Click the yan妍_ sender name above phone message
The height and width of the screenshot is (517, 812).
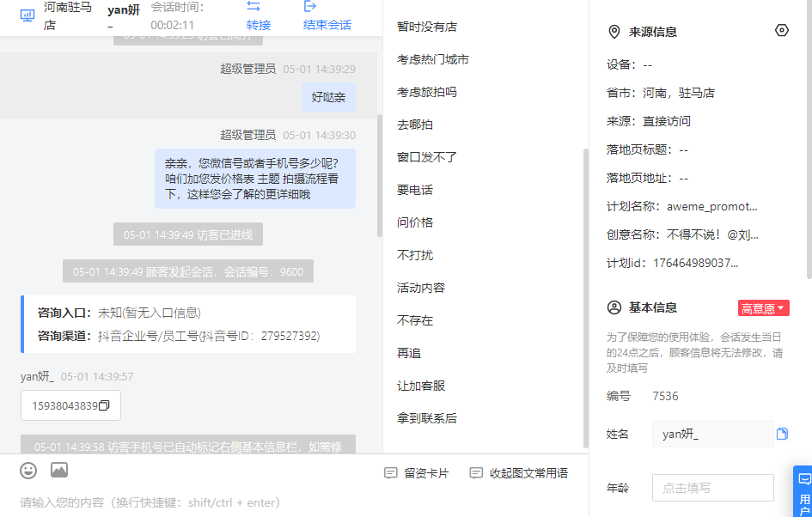(37, 376)
